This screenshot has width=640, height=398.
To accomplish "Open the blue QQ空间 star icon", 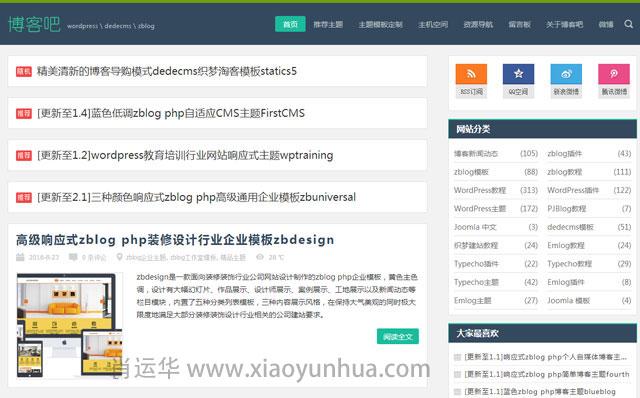I will click(518, 74).
